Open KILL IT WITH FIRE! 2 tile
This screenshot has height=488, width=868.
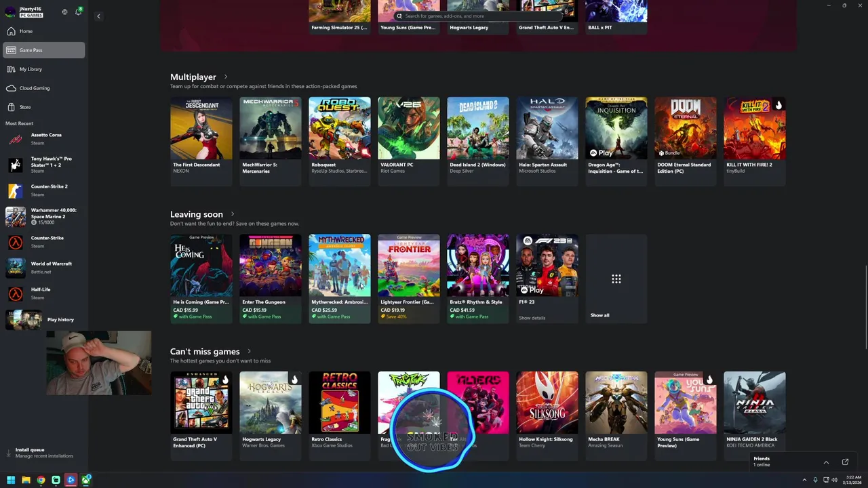754,141
